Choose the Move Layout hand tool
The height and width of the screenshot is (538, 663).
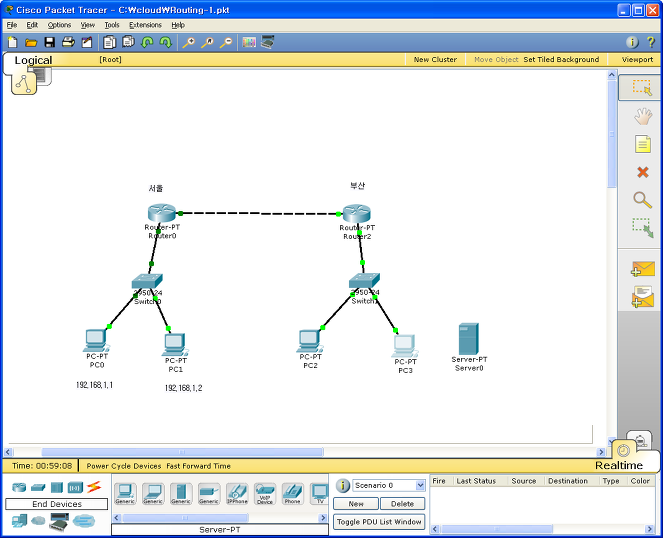tap(643, 116)
